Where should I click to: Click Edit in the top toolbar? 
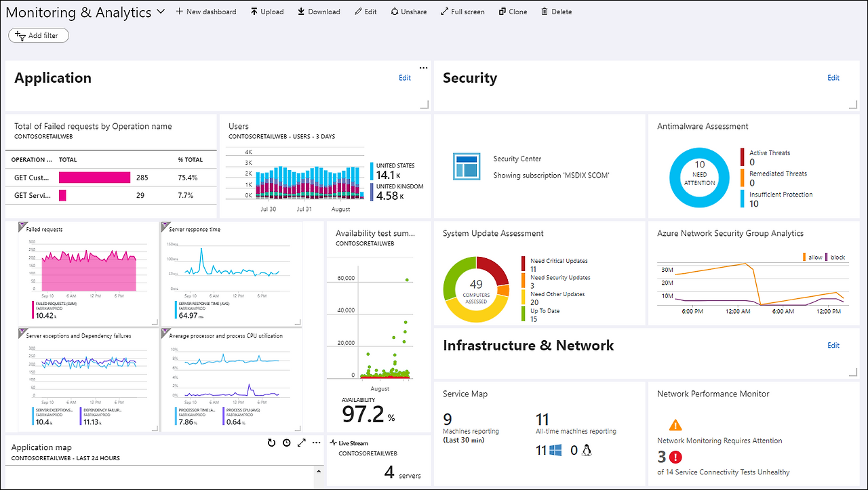point(366,12)
